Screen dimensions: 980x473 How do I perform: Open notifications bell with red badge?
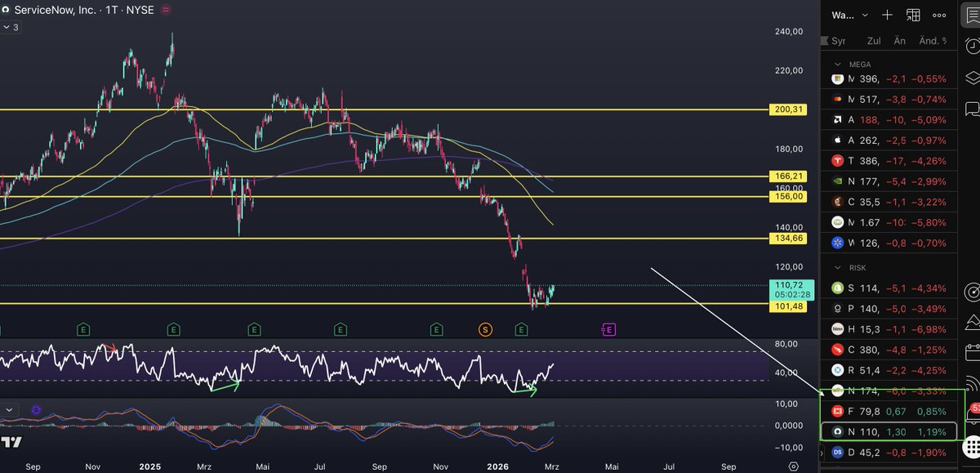coord(972,414)
